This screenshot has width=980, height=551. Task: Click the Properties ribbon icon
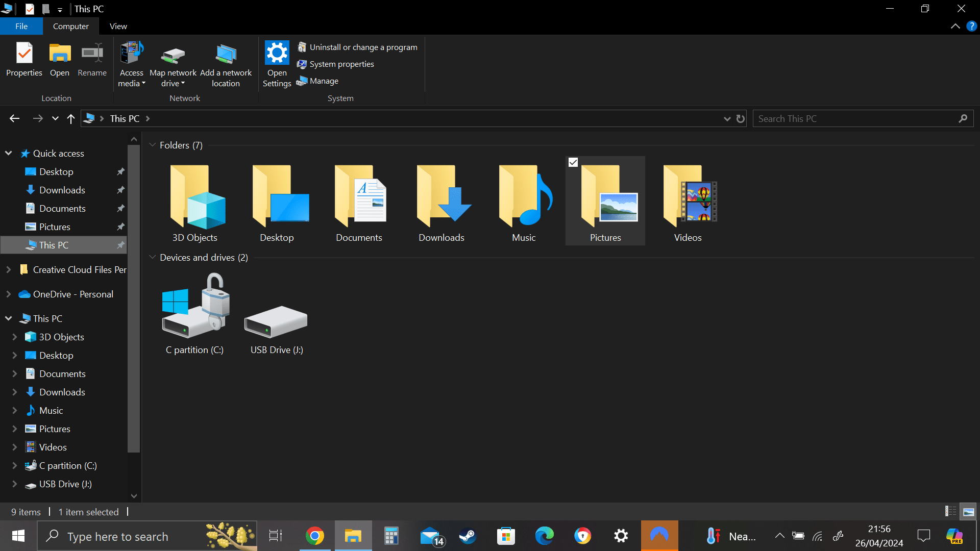24,54
